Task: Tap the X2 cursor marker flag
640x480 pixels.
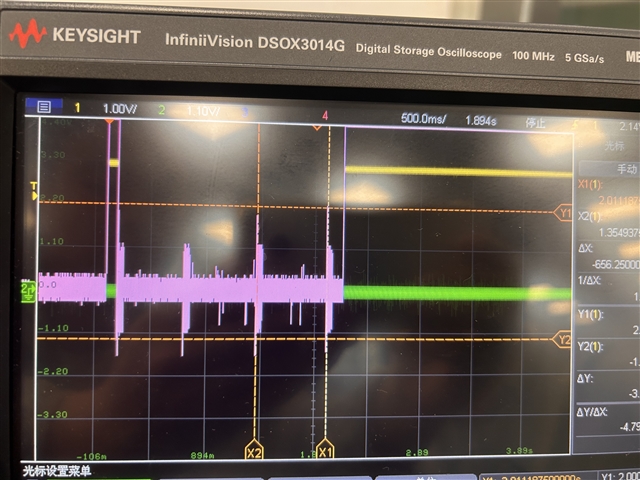Action: point(254,449)
